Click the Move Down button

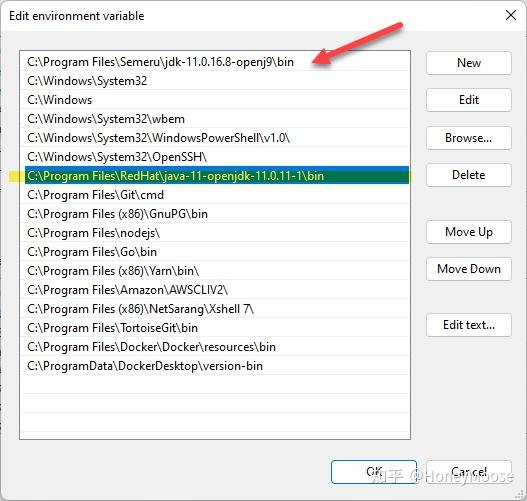point(469,269)
